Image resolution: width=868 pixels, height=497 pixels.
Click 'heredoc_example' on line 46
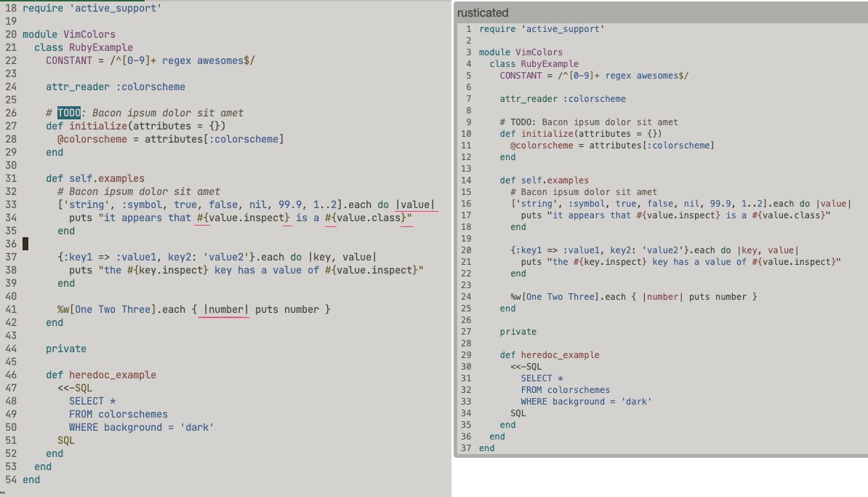(113, 375)
